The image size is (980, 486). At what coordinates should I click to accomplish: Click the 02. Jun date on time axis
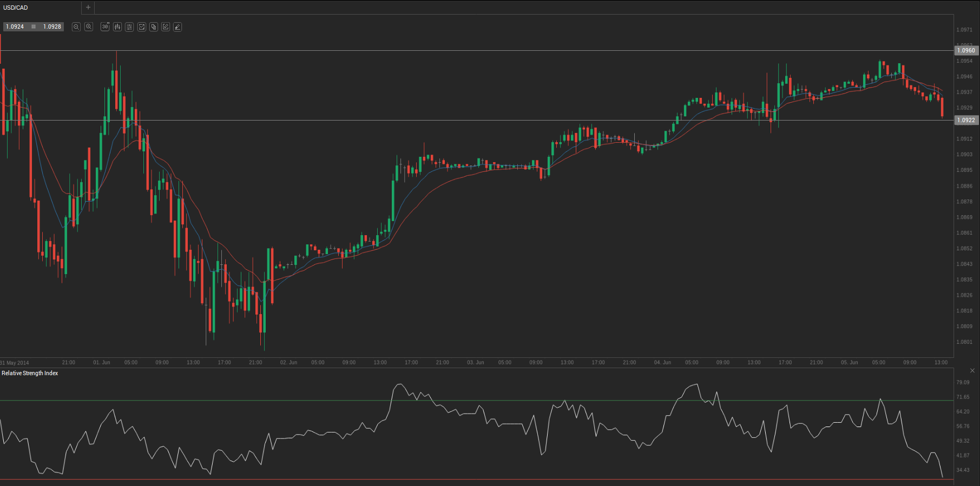tap(288, 362)
